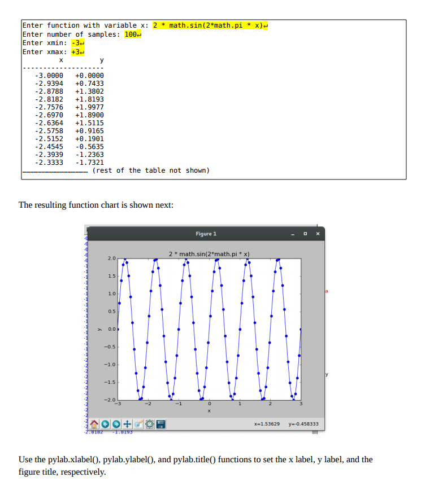Save the figure with floppy icon
Image resolution: width=430 pixels, height=504 pixels.
click(160, 424)
